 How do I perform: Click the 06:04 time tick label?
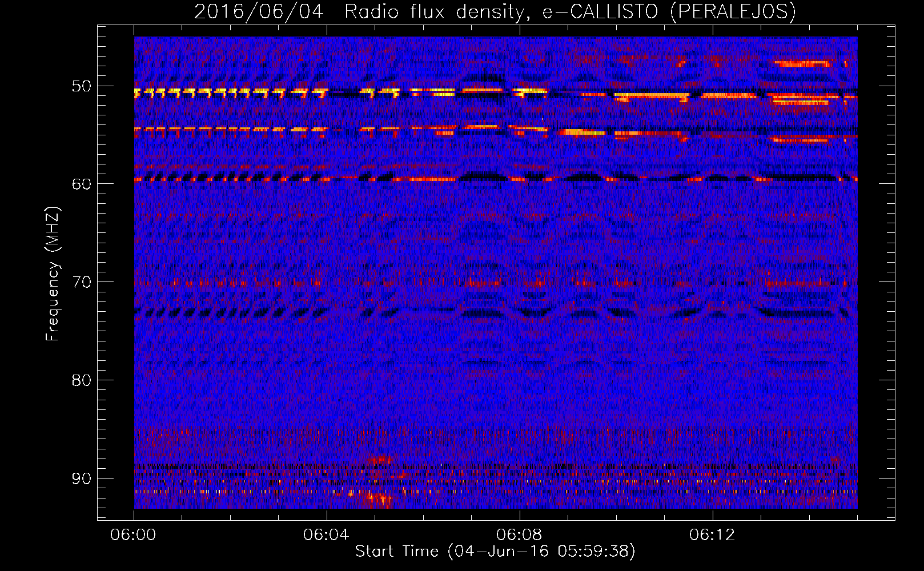326,535
